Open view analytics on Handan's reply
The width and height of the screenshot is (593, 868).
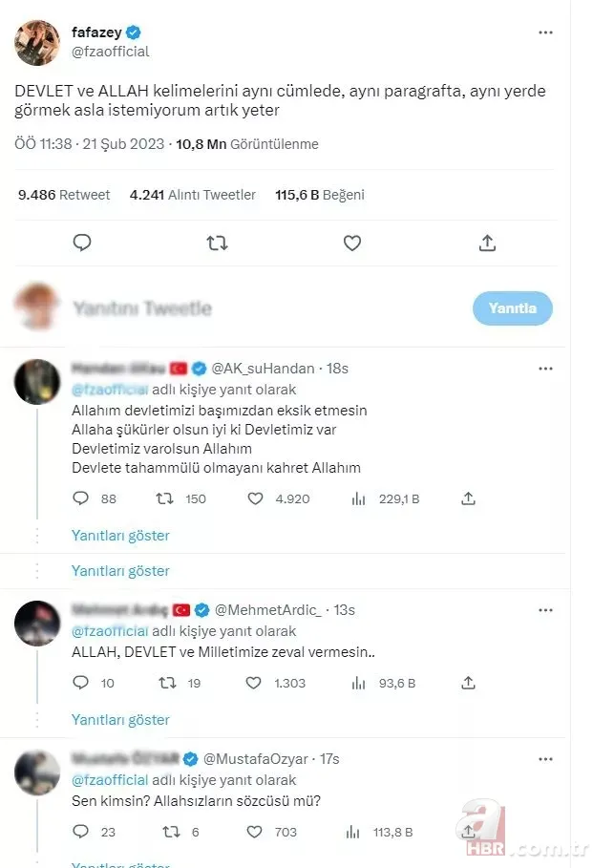coord(356,498)
